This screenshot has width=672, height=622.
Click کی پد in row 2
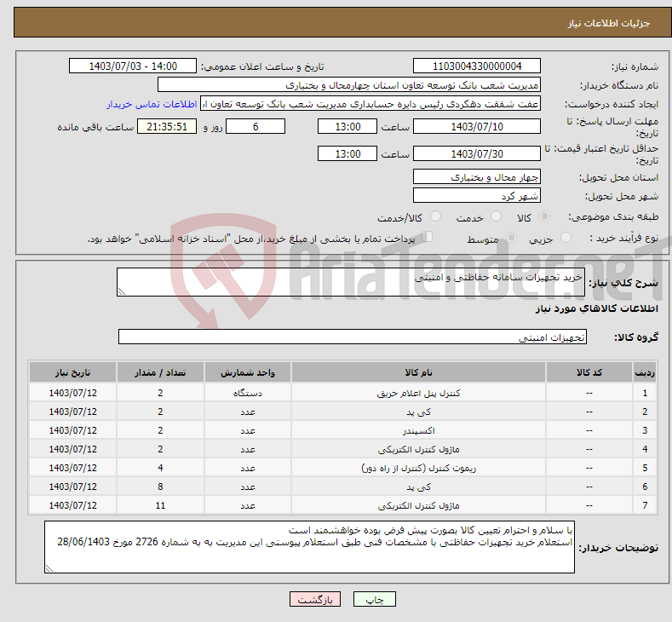418,412
